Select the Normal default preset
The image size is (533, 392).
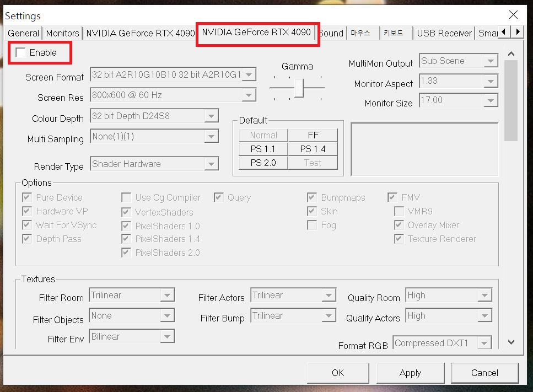263,135
